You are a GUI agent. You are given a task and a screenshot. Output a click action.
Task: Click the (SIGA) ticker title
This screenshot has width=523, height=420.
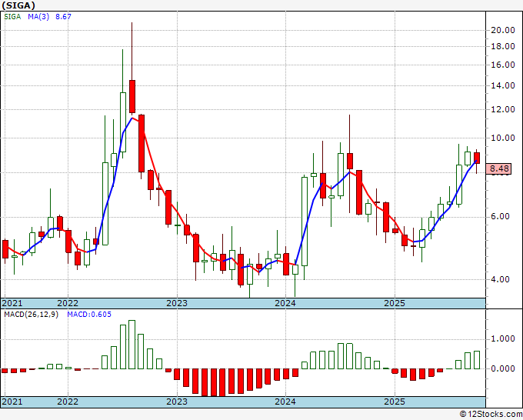(x=19, y=5)
